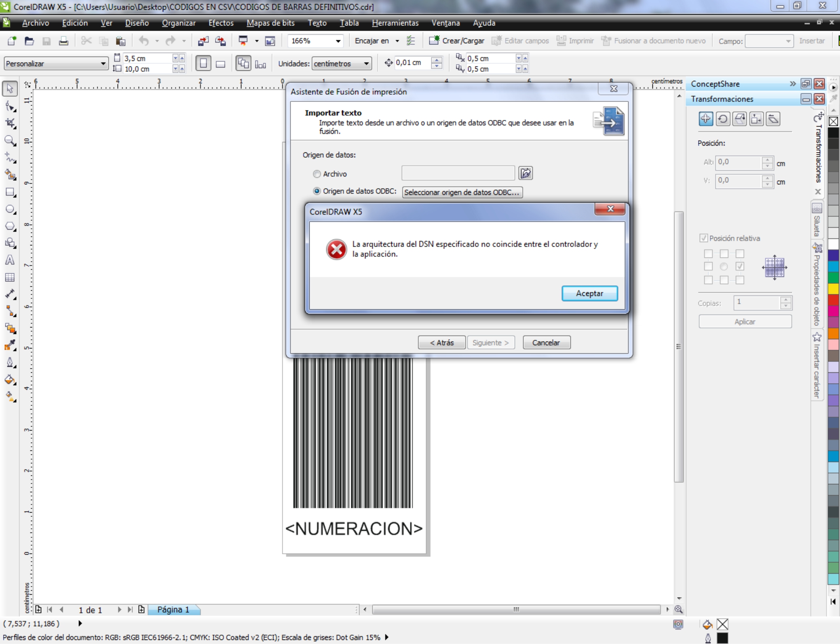The image size is (840, 644).
Task: Click the Archivo path input field
Action: tap(458, 173)
